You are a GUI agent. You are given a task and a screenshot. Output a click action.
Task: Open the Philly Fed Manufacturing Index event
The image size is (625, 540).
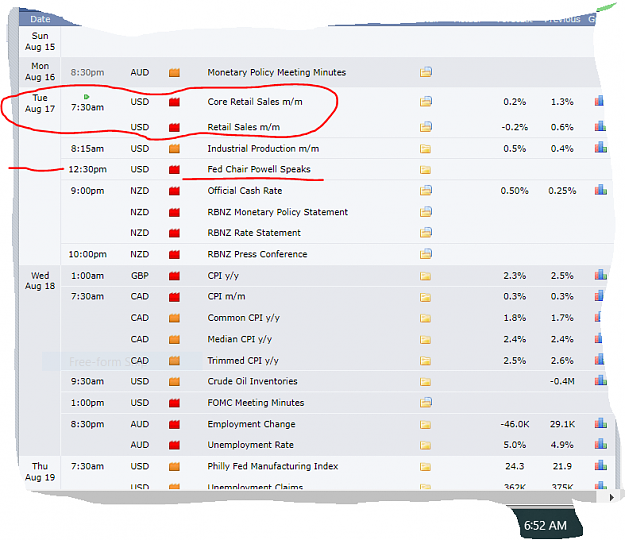point(273,466)
